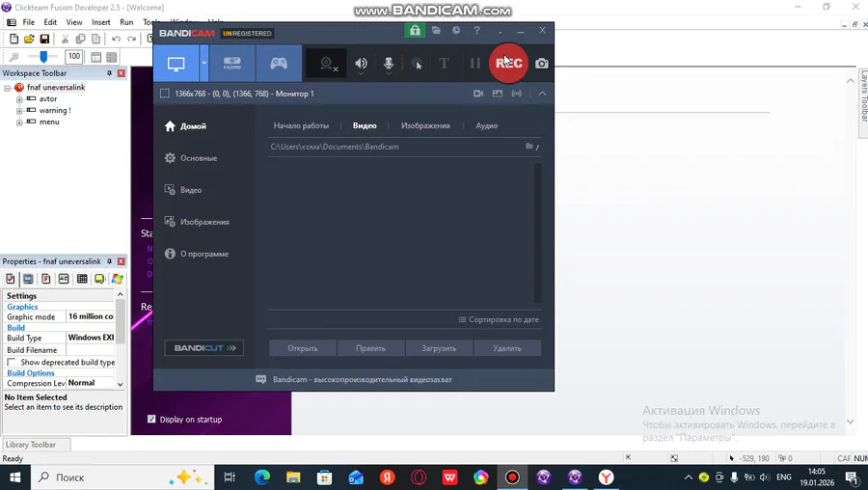The width and height of the screenshot is (868, 490).
Task: Check Show deprecated build type checkbox
Action: pyautogui.click(x=11, y=362)
